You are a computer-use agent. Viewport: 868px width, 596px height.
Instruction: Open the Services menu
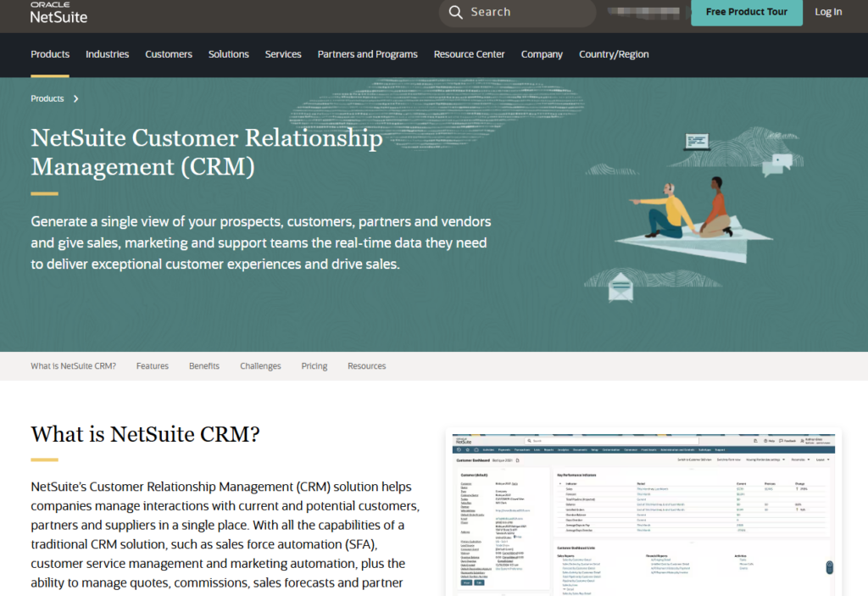[283, 54]
